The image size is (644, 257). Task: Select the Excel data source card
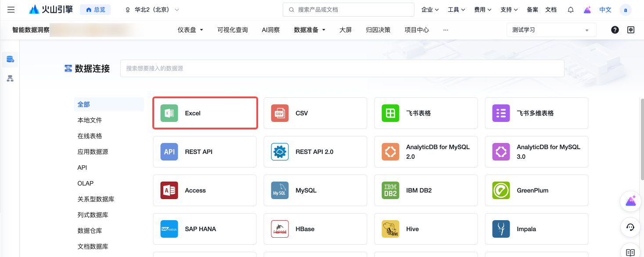tap(205, 113)
